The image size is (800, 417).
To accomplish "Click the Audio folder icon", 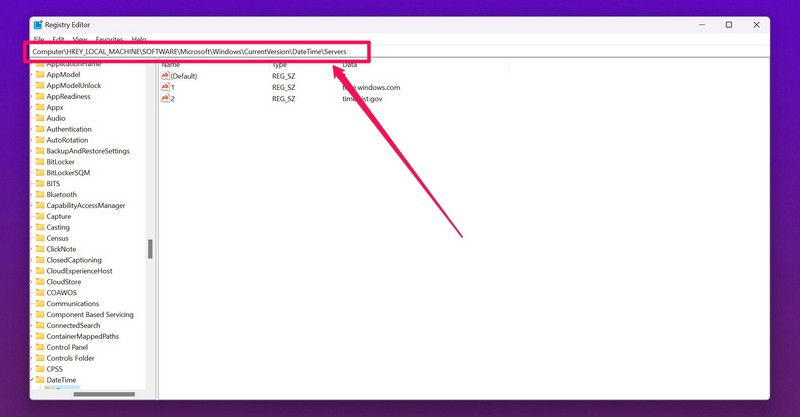I will point(40,118).
